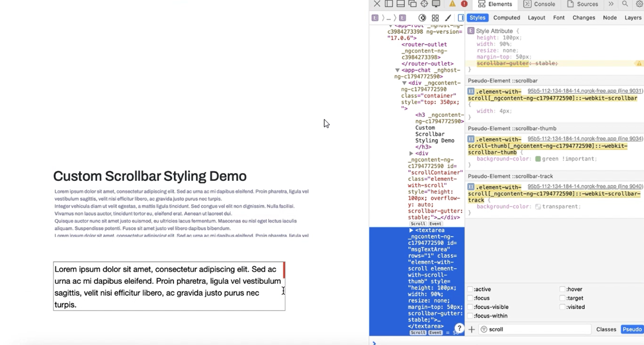Open the Computed styles tab
644x345 pixels.
(x=507, y=18)
